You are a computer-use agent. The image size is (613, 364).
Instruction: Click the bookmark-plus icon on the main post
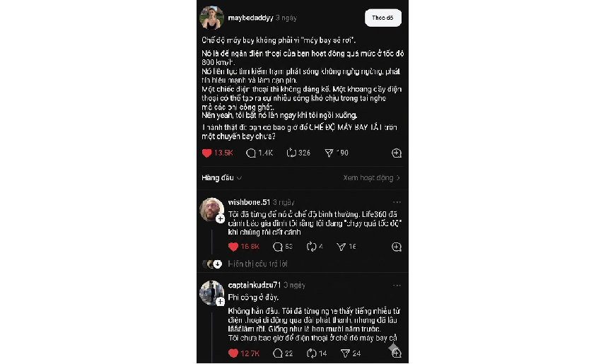(x=396, y=153)
